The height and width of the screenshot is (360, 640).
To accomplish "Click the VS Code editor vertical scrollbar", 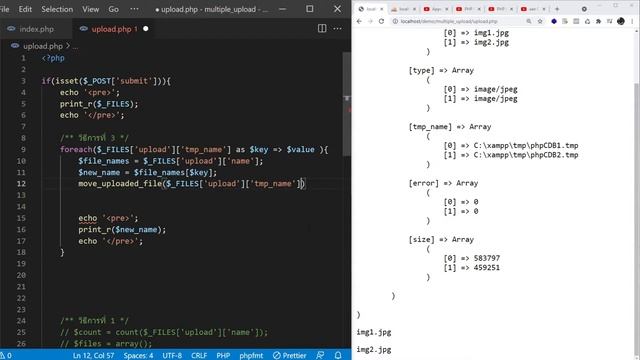I will coord(347,104).
